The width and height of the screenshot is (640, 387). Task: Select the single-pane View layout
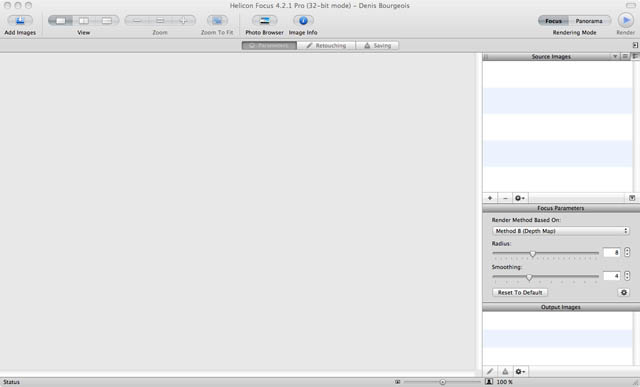(x=60, y=20)
